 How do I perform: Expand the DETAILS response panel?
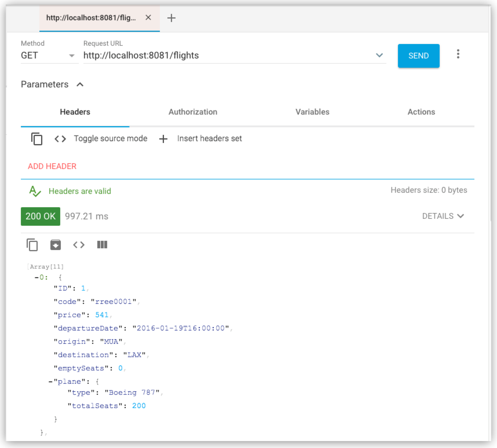pyautogui.click(x=443, y=216)
